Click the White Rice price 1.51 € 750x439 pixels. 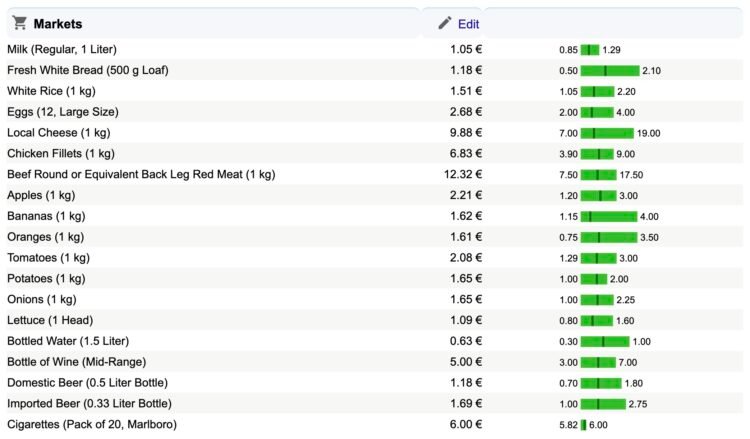466,92
